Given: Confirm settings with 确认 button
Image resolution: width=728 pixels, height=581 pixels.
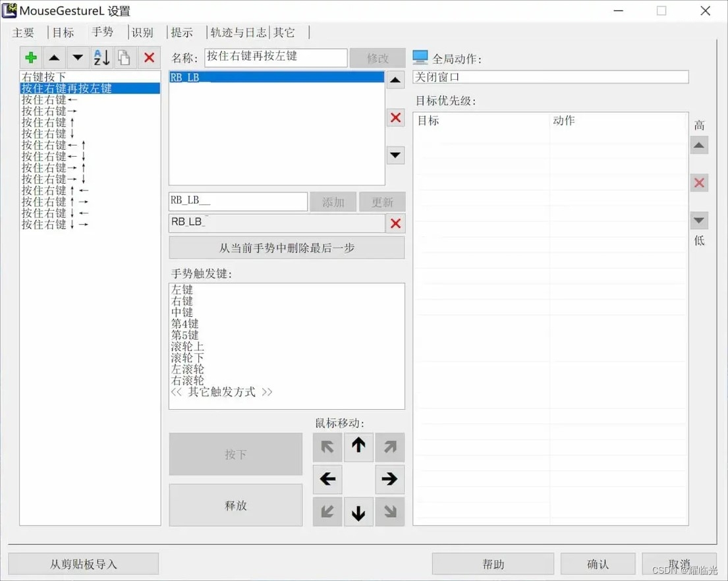Looking at the screenshot, I should [x=598, y=564].
